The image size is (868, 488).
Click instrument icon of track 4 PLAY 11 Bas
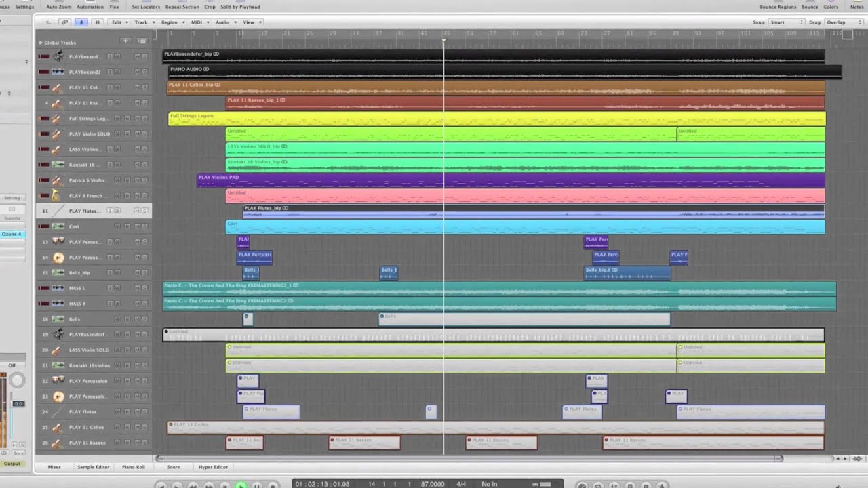click(58, 103)
